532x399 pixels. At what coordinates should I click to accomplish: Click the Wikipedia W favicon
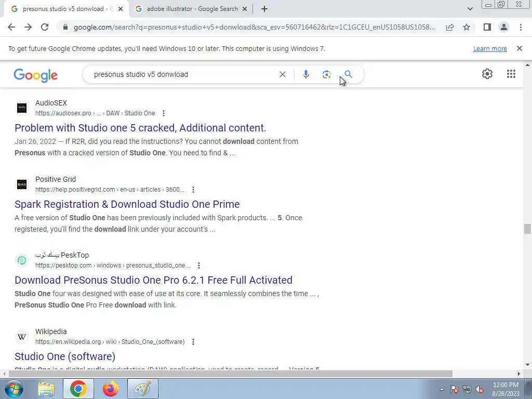point(22,337)
